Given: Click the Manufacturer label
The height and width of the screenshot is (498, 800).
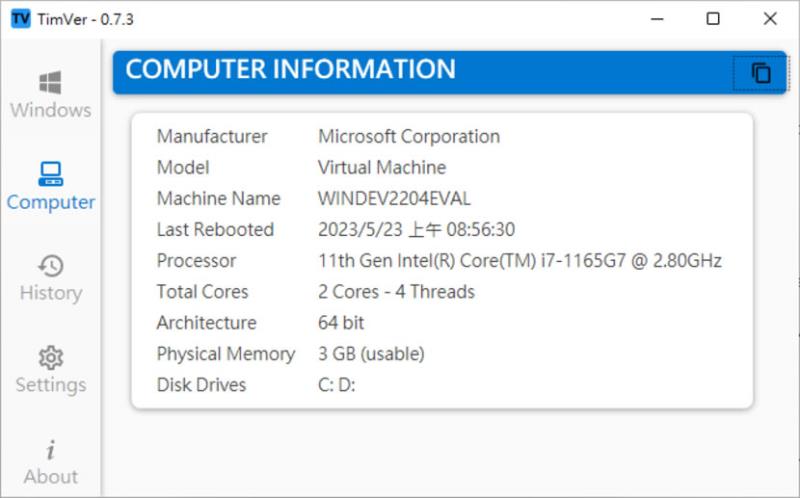Looking at the screenshot, I should coord(212,137).
